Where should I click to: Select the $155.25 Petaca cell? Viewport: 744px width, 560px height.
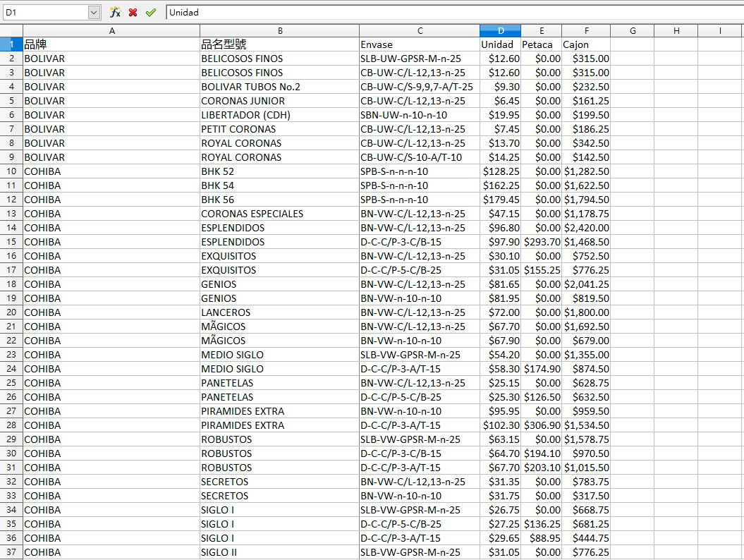coord(542,270)
